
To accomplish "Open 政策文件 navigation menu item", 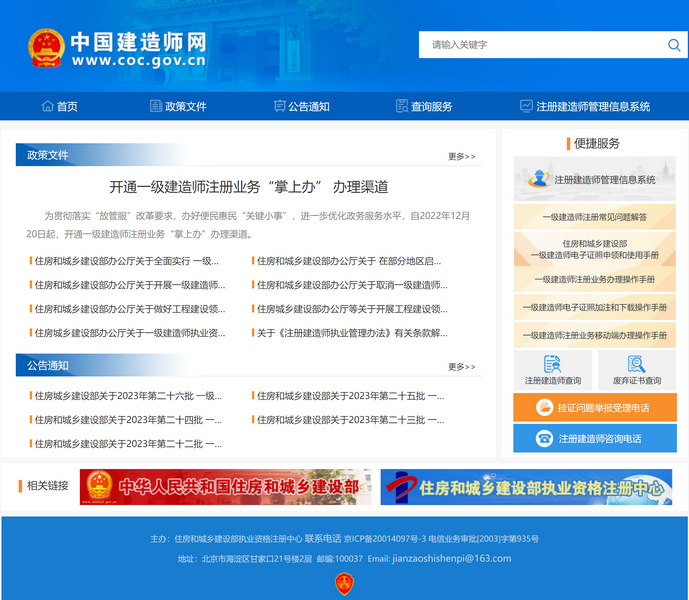I will [177, 106].
